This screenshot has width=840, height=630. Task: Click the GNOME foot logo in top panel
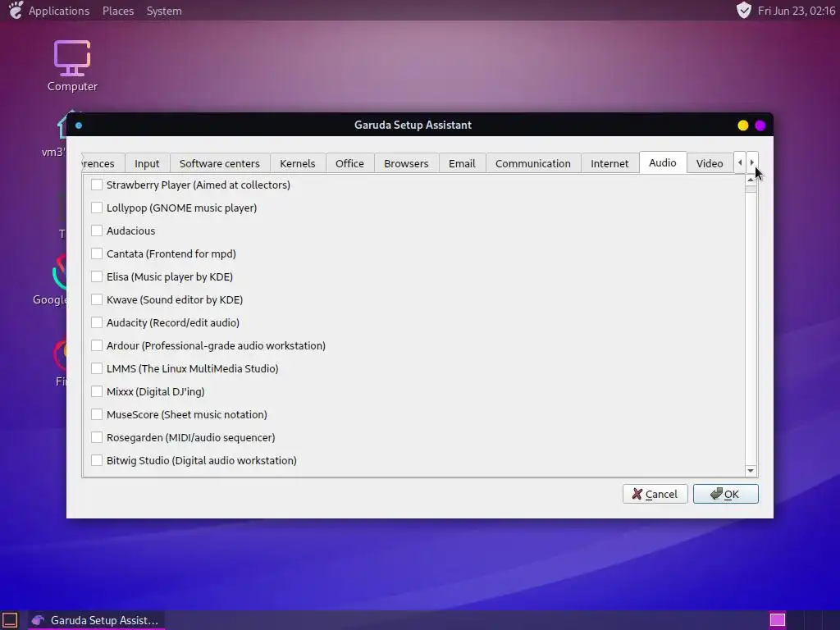(x=16, y=10)
